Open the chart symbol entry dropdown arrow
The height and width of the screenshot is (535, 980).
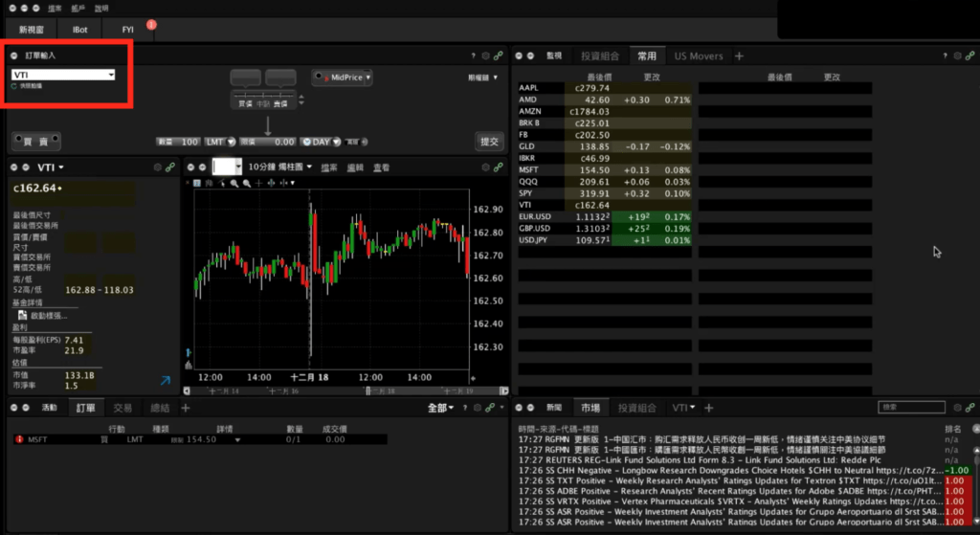pos(238,167)
